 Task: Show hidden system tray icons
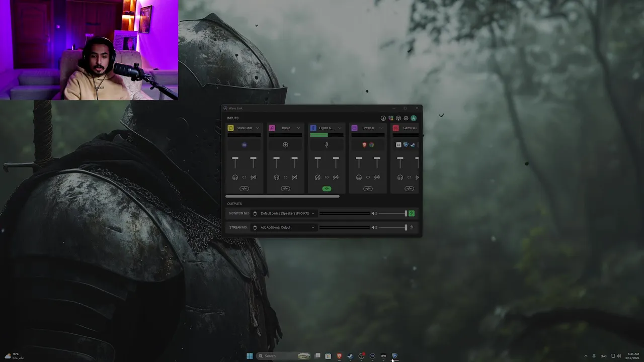(x=586, y=356)
